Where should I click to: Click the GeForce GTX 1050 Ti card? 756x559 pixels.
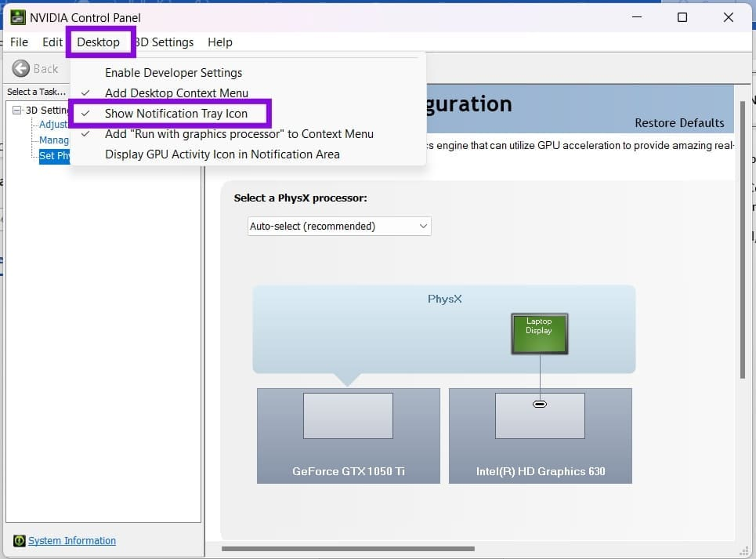pos(348,436)
